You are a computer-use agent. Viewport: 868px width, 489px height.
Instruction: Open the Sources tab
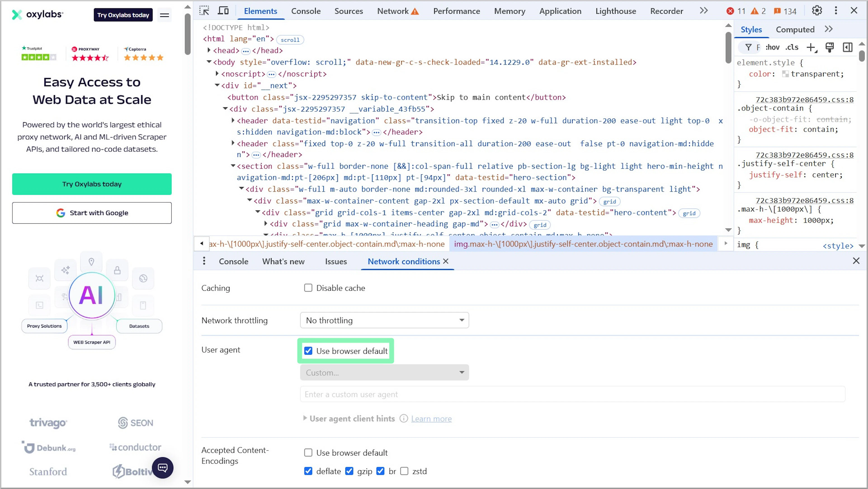click(348, 11)
